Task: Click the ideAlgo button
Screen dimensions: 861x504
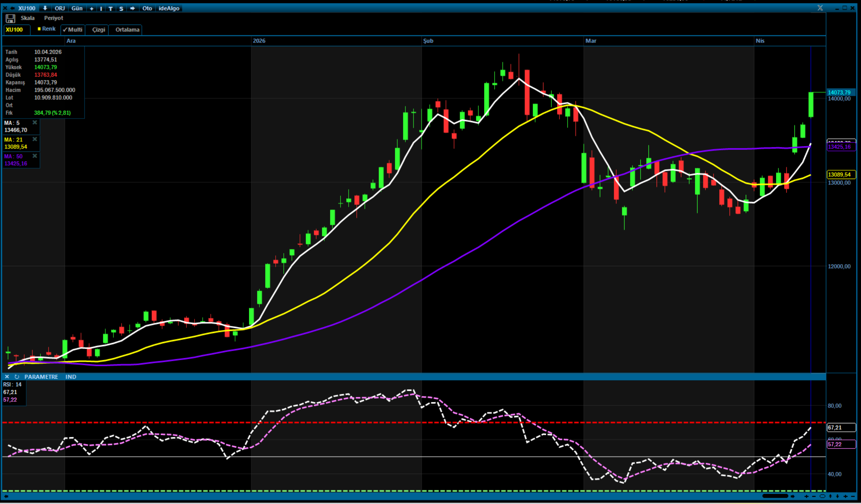Action: 169,8
